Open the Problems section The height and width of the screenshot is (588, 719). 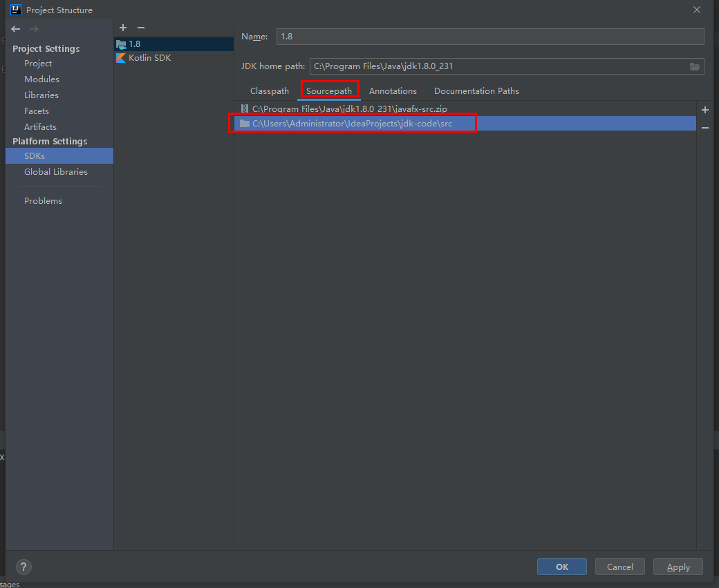click(x=43, y=201)
